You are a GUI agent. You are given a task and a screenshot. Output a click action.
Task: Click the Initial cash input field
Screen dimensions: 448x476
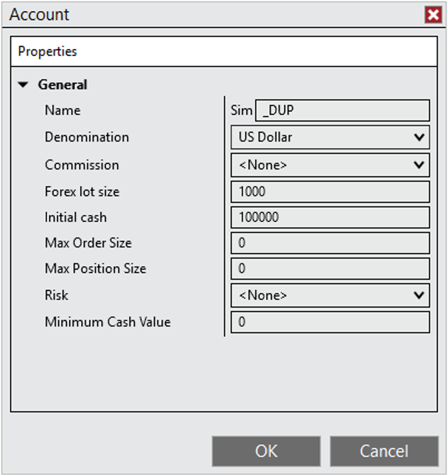click(x=330, y=217)
